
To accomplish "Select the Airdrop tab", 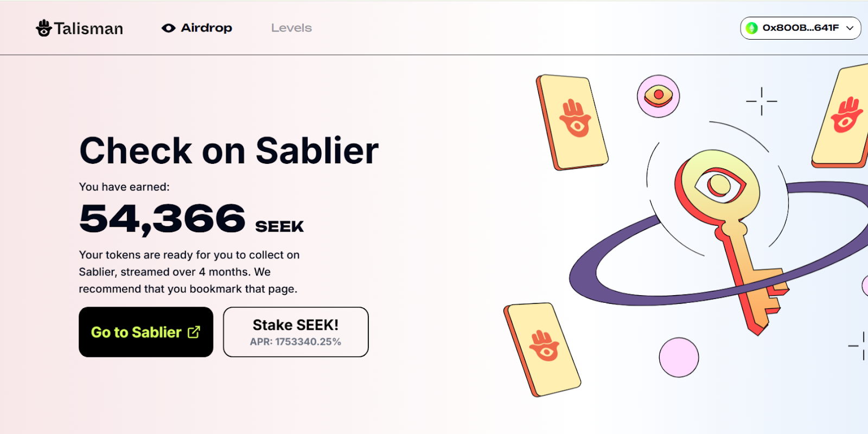I will (206, 28).
